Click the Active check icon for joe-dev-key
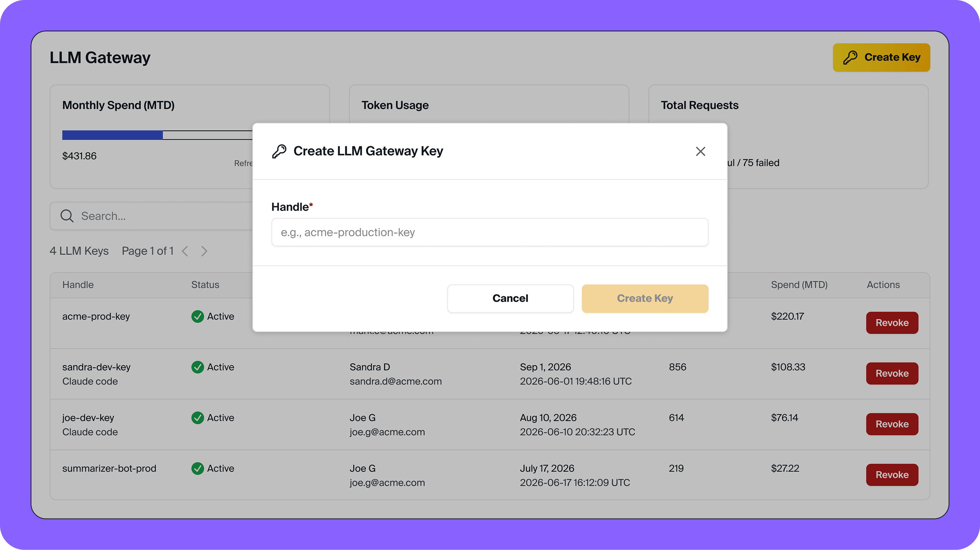Screen dimensions: 980x550 (x=198, y=418)
